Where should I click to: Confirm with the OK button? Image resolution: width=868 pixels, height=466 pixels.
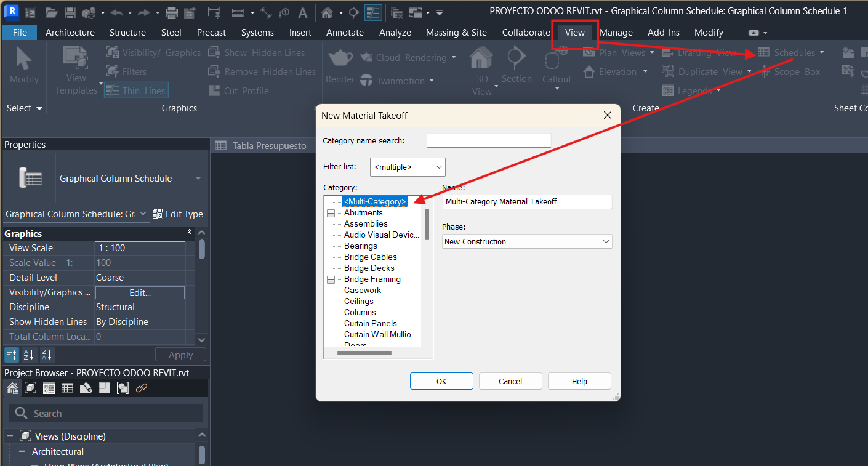pos(441,380)
